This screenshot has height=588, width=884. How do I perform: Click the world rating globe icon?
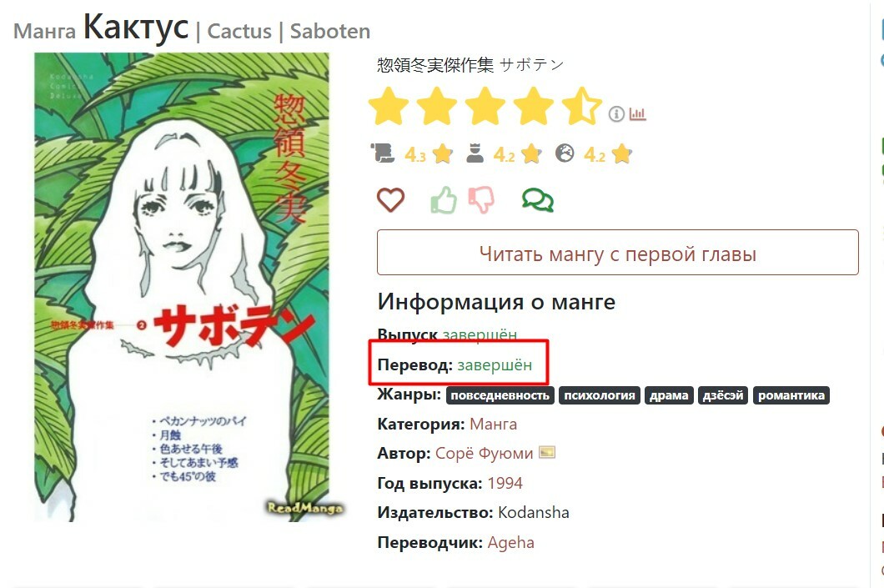pos(565,153)
